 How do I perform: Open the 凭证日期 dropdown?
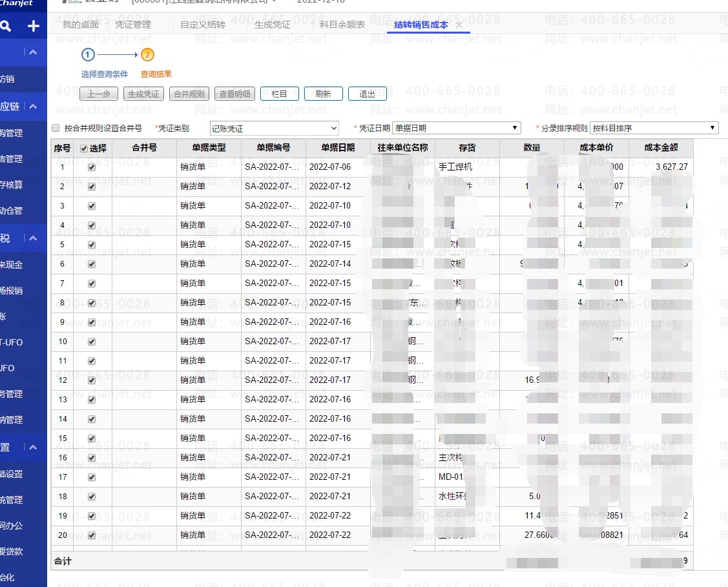coord(456,128)
